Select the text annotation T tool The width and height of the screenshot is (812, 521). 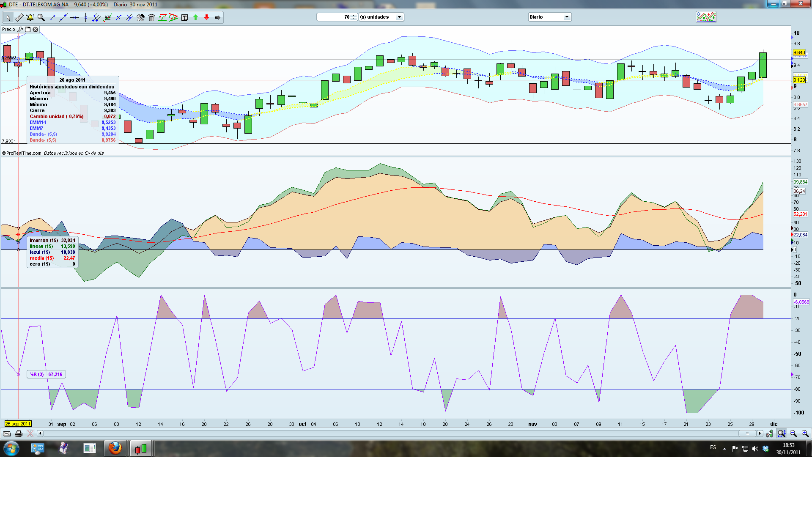tap(184, 17)
